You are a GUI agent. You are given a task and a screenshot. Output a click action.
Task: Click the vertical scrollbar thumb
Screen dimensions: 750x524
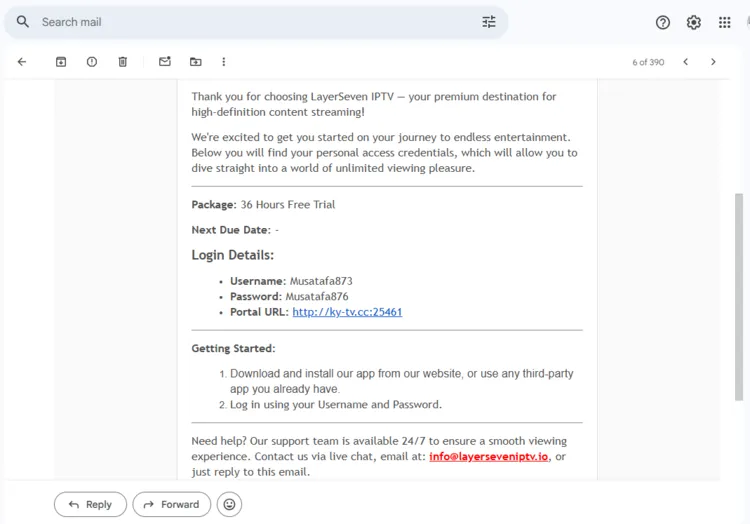pyautogui.click(x=739, y=296)
